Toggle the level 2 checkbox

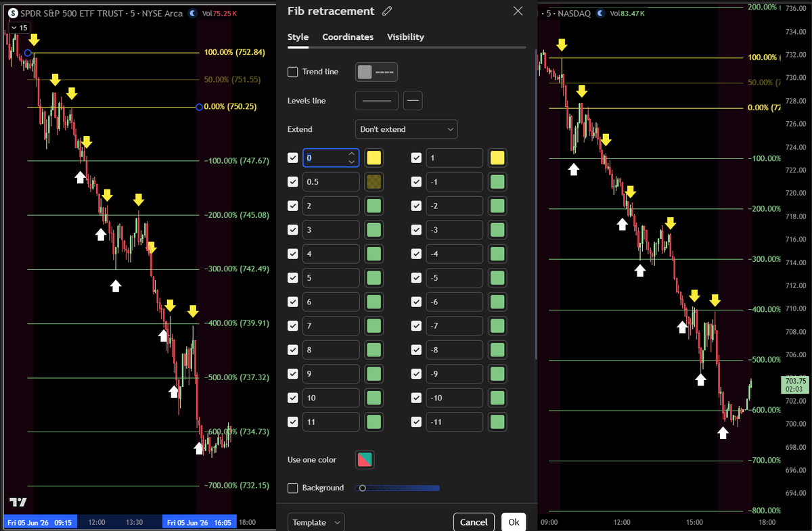(292, 206)
